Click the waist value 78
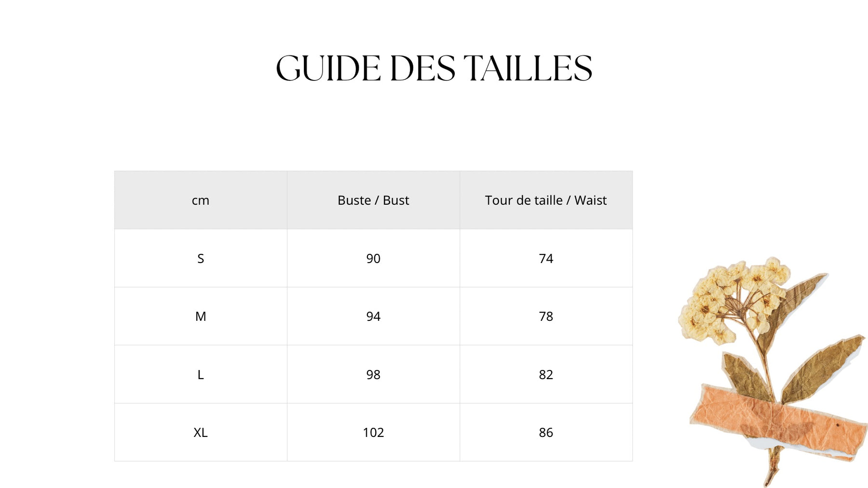868x488 pixels. (546, 317)
